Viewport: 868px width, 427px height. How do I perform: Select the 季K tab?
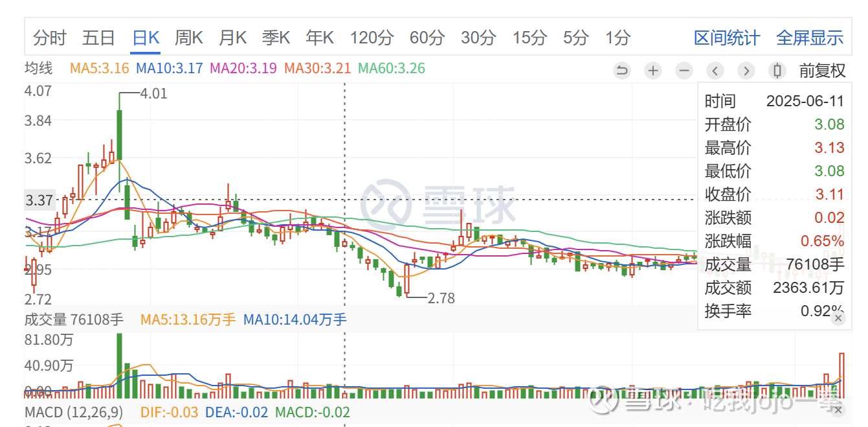pyautogui.click(x=276, y=38)
